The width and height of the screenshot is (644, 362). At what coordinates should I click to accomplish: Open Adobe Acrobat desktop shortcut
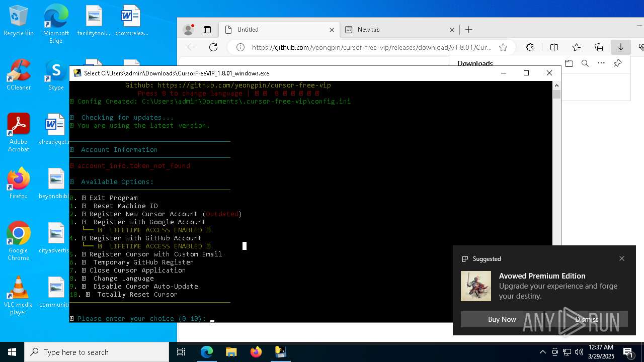pyautogui.click(x=19, y=132)
